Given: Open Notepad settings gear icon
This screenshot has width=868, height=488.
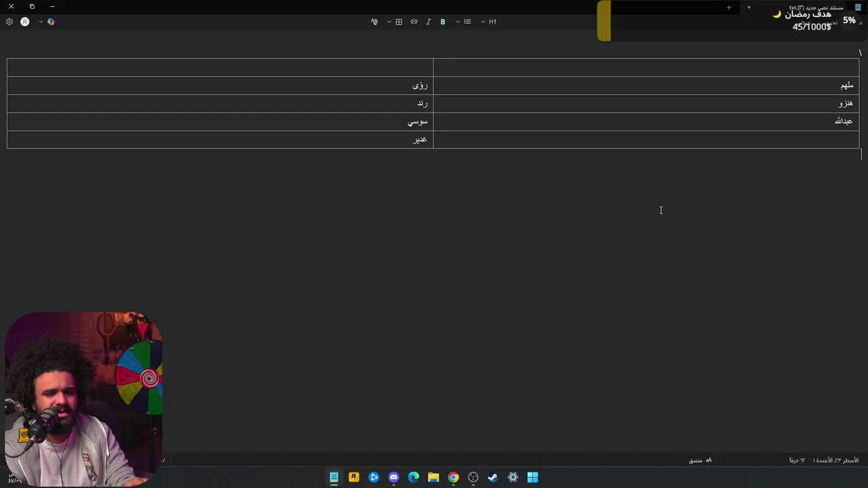Looking at the screenshot, I should point(9,22).
